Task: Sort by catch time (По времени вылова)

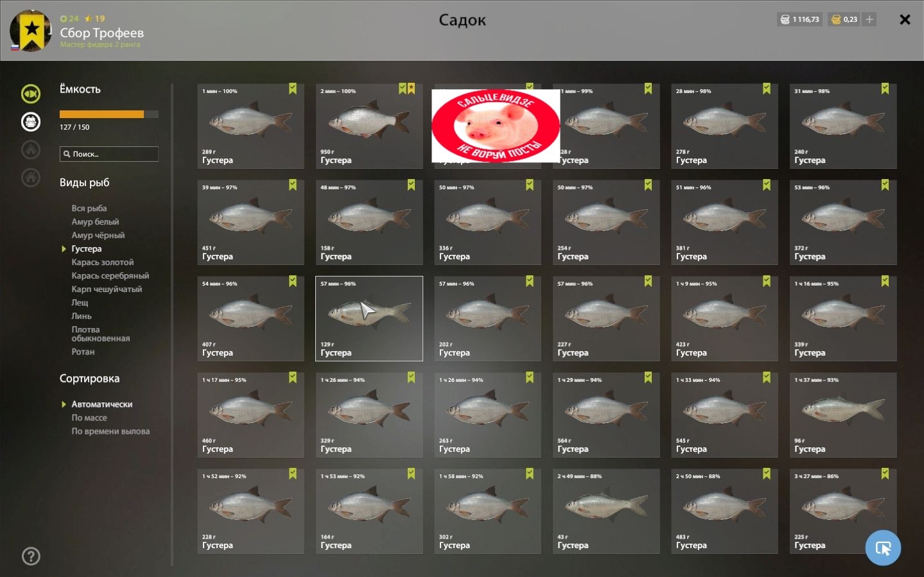Action: pyautogui.click(x=110, y=431)
